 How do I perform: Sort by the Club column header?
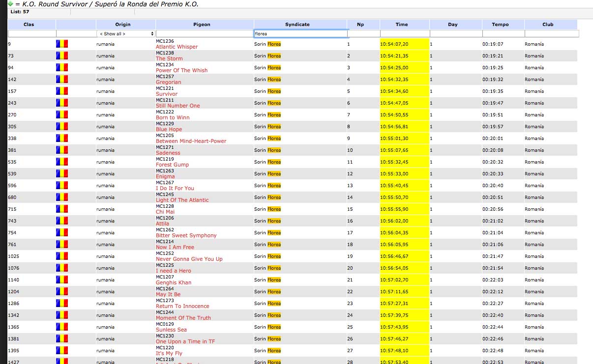(548, 24)
